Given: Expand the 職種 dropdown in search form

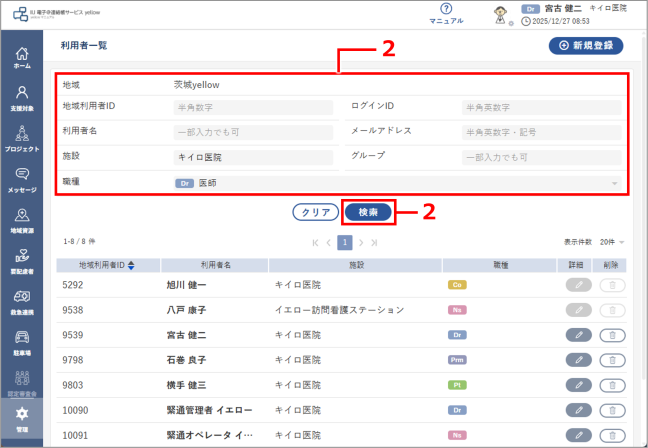Looking at the screenshot, I should 614,183.
